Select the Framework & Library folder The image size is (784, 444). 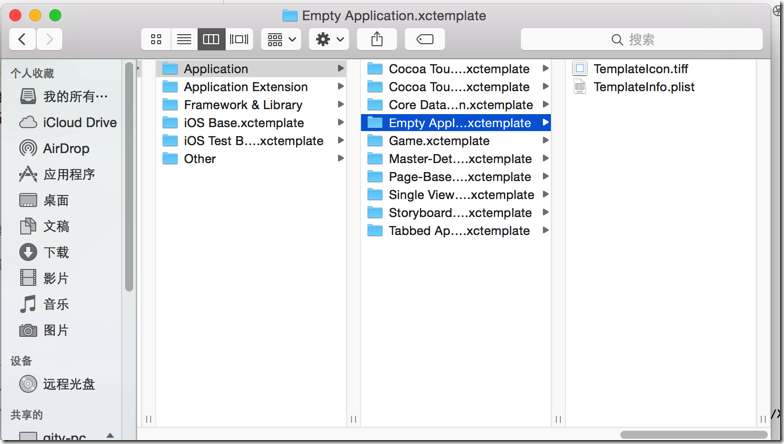(x=251, y=104)
